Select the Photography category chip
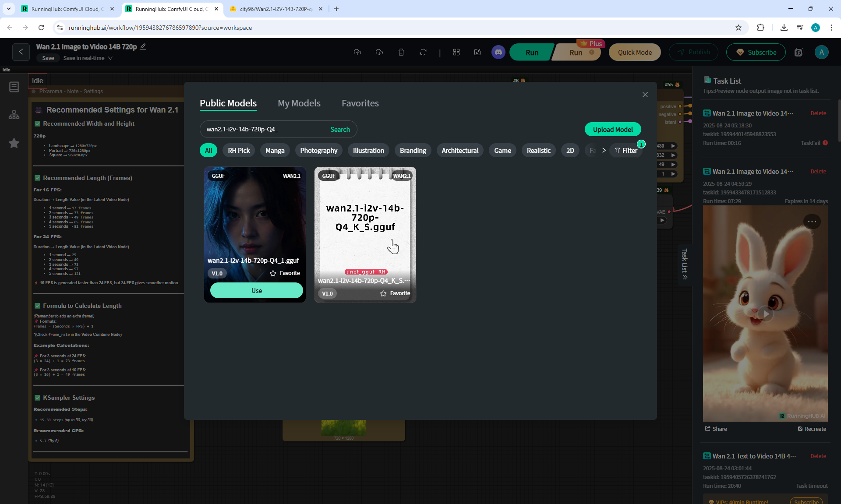The image size is (841, 504). (x=318, y=151)
